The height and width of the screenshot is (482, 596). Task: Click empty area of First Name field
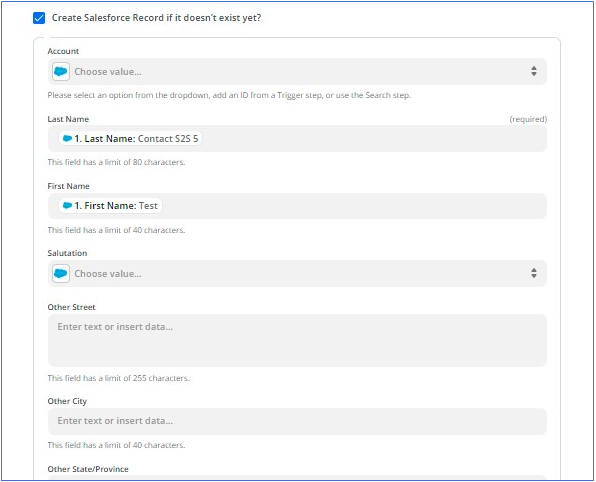click(x=353, y=206)
